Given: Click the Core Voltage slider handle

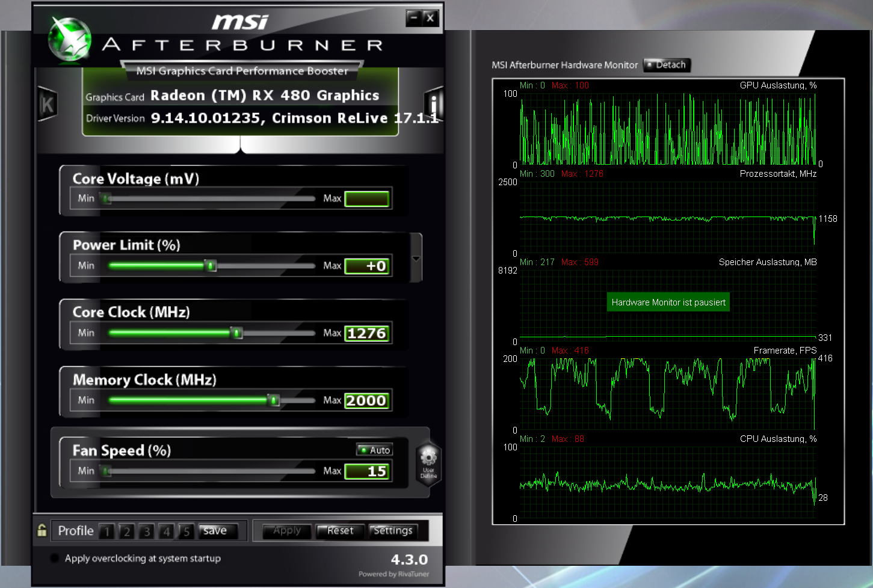Looking at the screenshot, I should (106, 198).
